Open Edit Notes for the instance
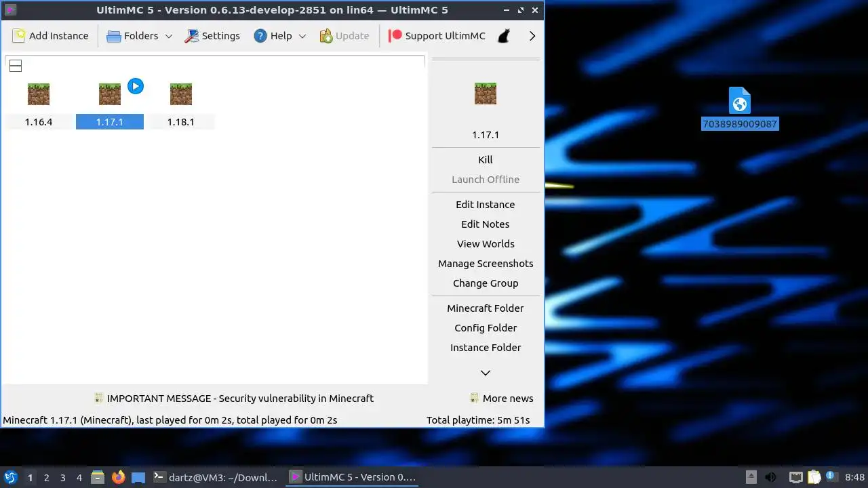Viewport: 868px width, 488px height. point(486,224)
